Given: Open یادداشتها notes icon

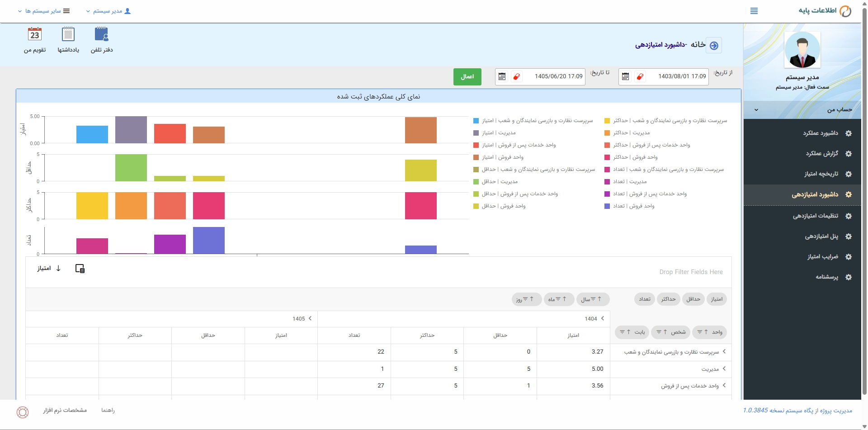Looking at the screenshot, I should click(x=68, y=34).
